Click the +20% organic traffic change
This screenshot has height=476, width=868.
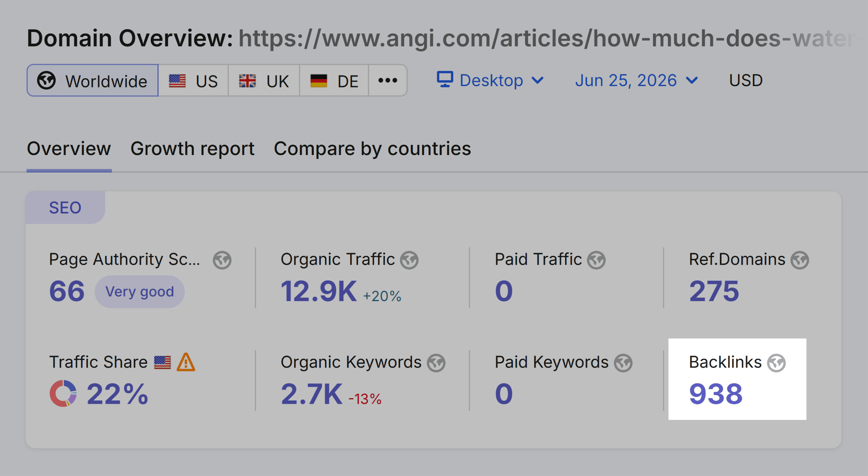[382, 296]
